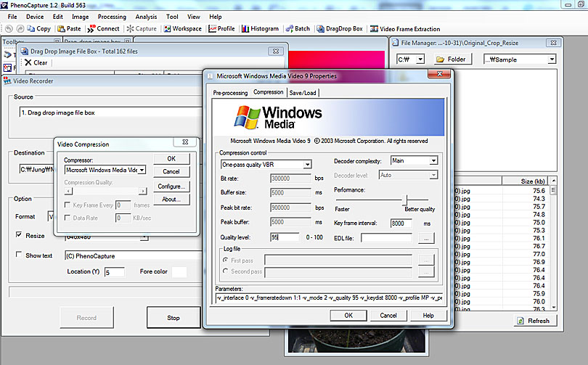Open the Decoder complexity dropdown
Image resolution: width=588 pixels, height=365 pixels.
click(433, 160)
